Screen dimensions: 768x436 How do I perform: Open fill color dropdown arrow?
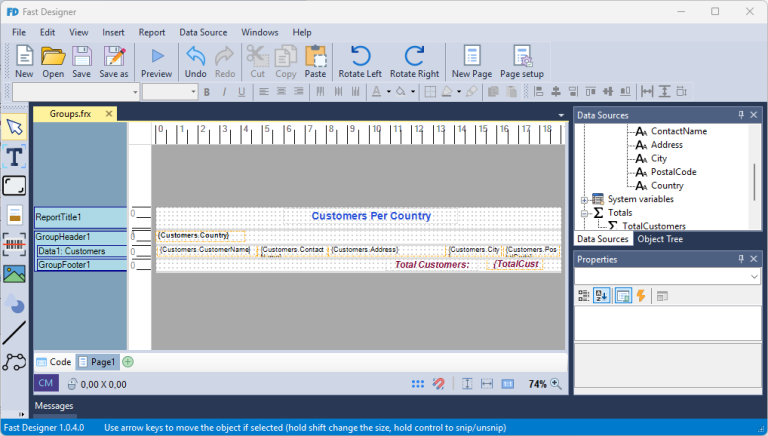(x=413, y=92)
